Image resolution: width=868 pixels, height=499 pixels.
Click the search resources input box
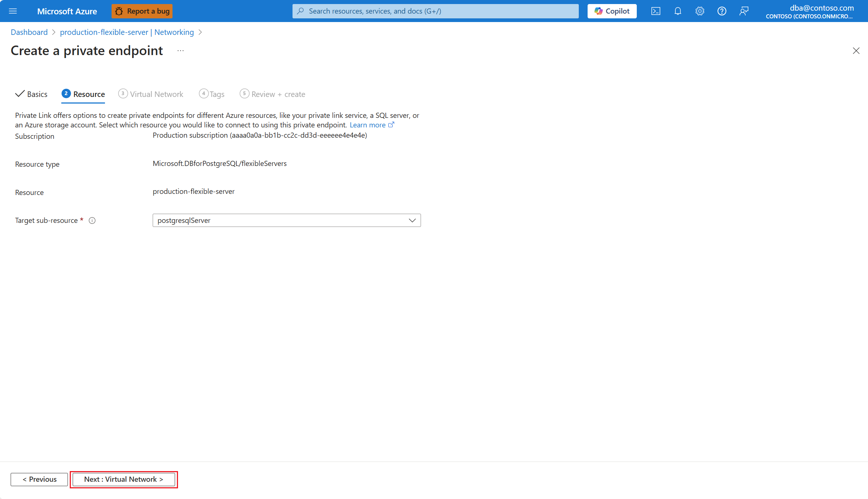point(435,11)
